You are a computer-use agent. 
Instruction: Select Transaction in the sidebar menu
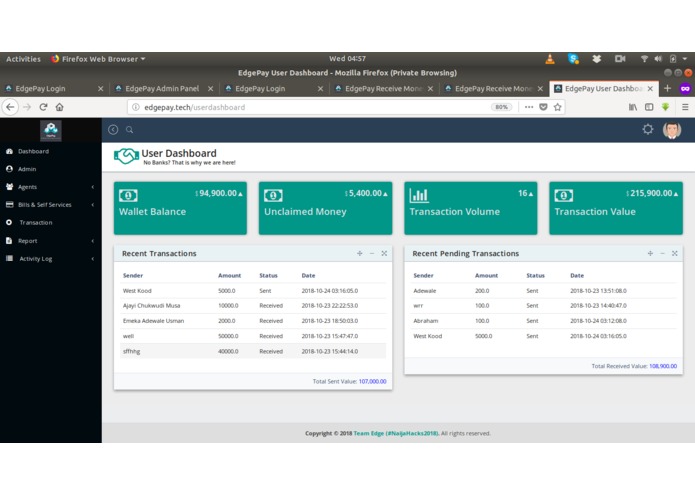pyautogui.click(x=35, y=222)
